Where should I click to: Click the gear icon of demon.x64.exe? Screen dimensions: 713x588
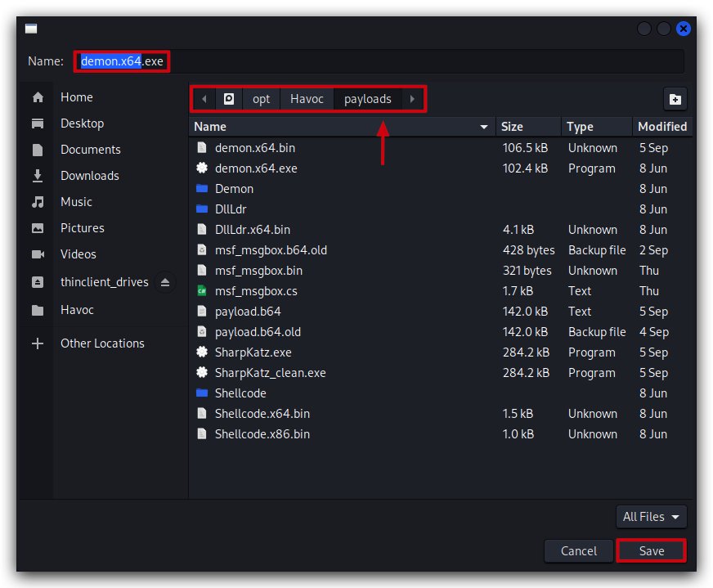coord(202,168)
